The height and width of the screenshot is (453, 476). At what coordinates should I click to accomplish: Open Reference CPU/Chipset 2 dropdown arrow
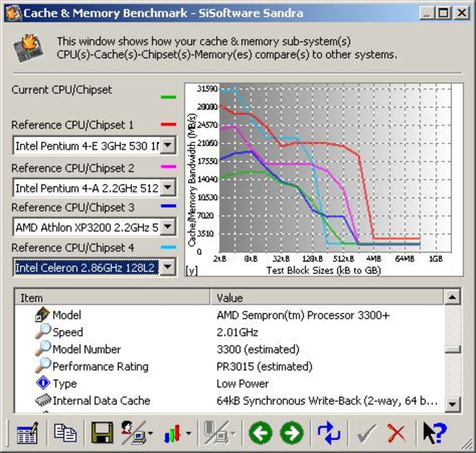click(x=168, y=187)
